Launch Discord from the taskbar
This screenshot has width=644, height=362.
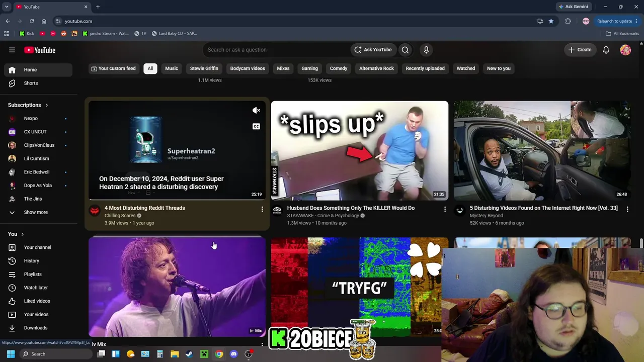click(x=233, y=354)
